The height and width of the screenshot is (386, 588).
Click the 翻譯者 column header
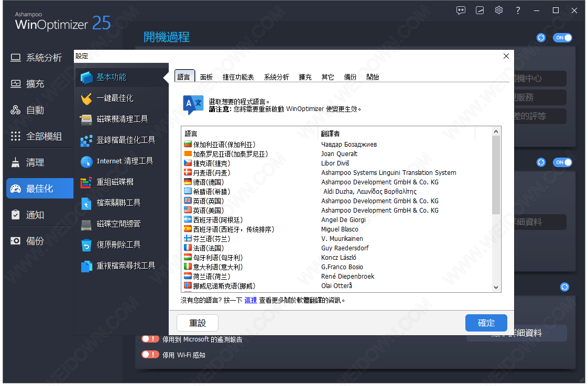[x=396, y=134]
